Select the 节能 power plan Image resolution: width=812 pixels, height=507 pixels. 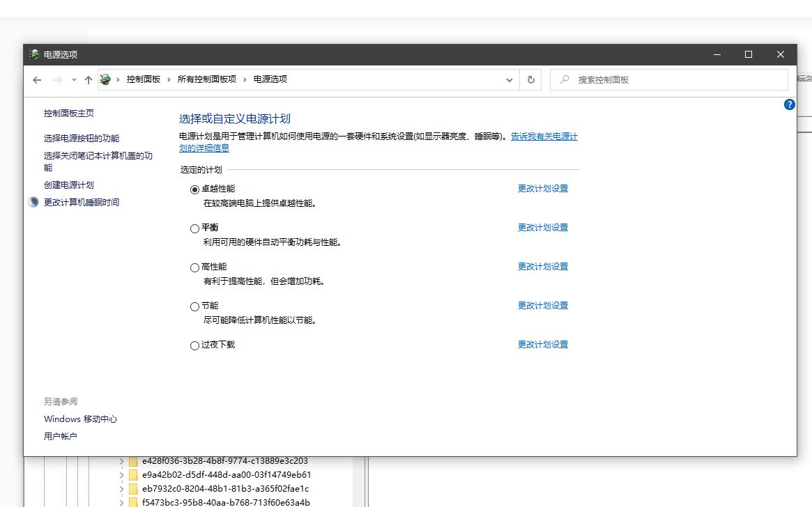pyautogui.click(x=194, y=306)
